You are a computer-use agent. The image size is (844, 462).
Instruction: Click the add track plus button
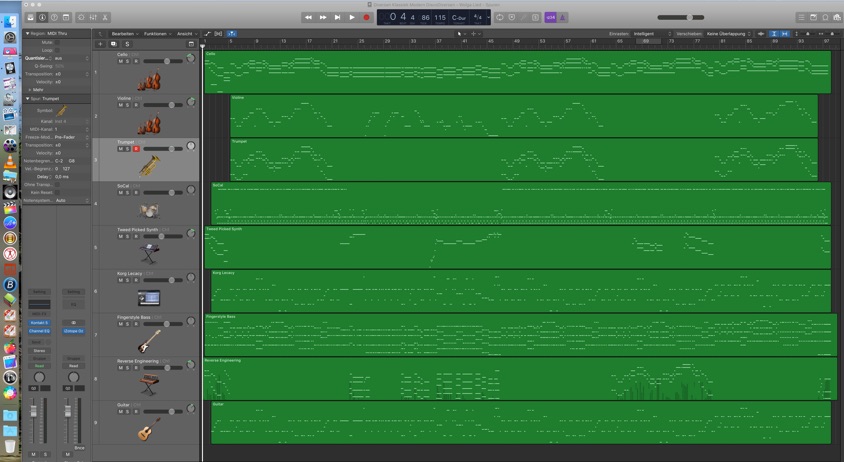coord(101,44)
